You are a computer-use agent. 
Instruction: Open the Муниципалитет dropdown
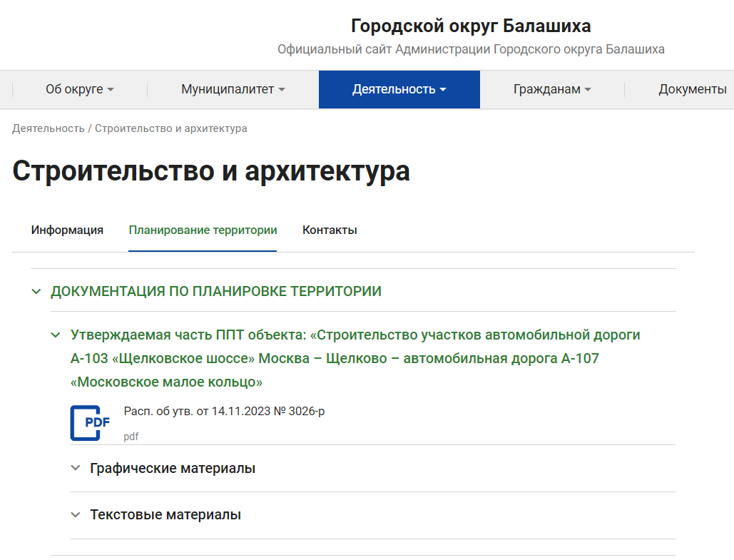pos(231,88)
